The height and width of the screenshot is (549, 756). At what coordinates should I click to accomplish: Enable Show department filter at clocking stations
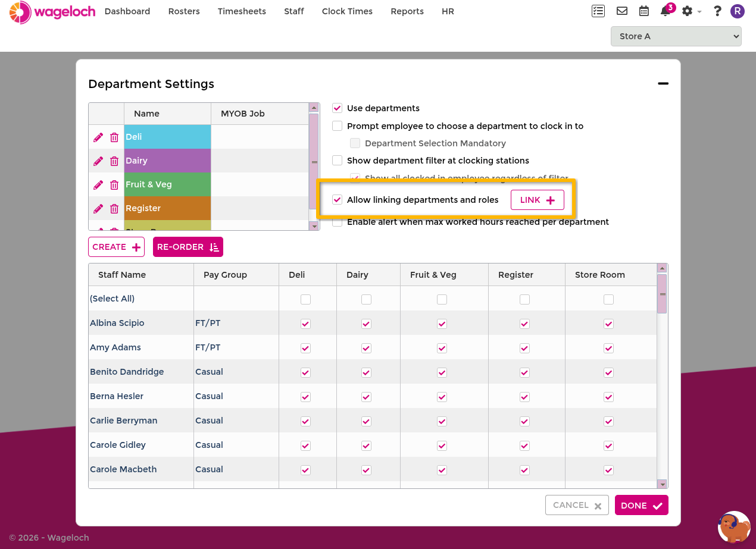[x=338, y=161]
